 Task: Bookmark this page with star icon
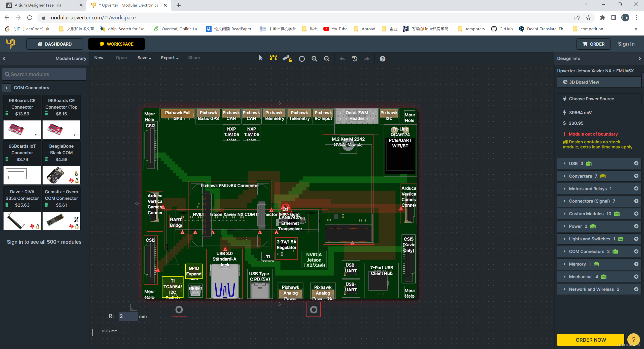coord(588,18)
